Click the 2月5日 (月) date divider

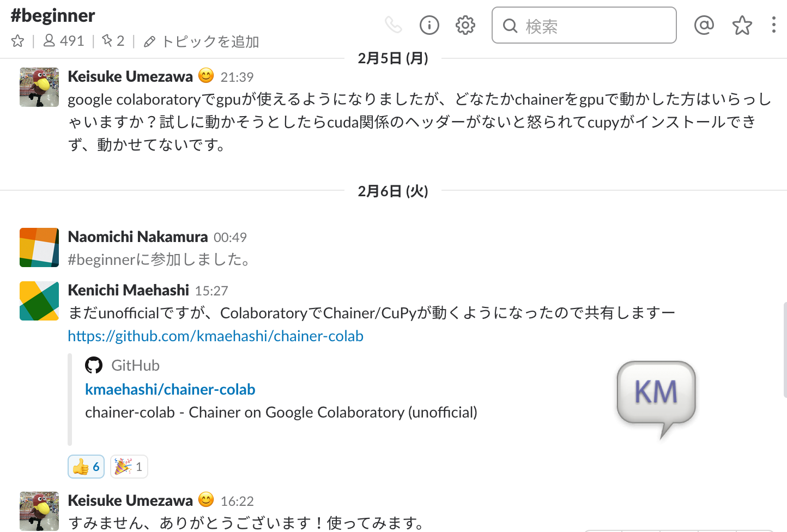393,56
